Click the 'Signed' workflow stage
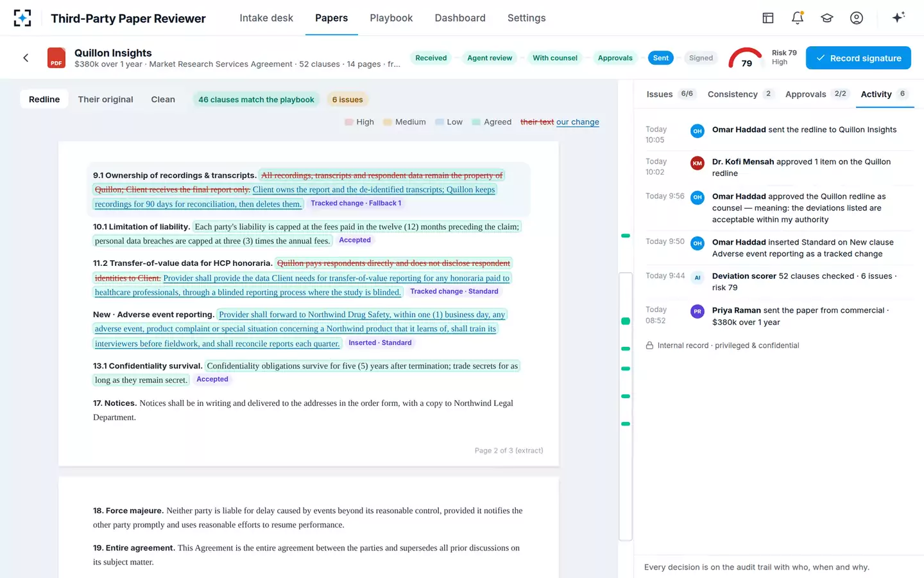The width and height of the screenshot is (924, 578). point(701,58)
